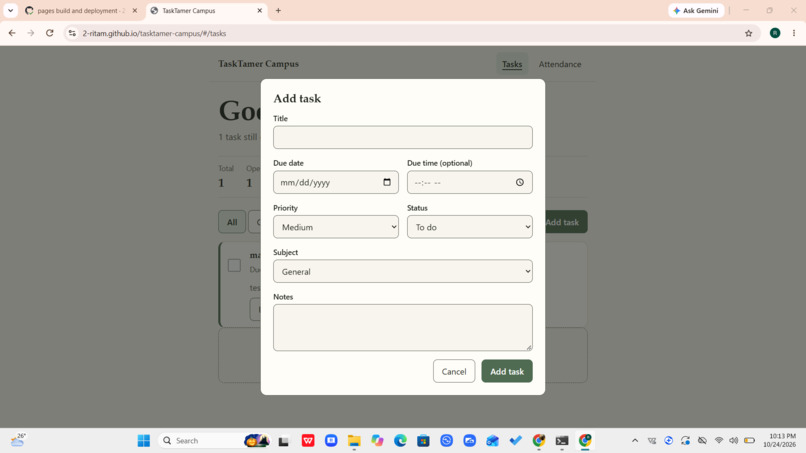Launch File Explorer from the taskbar

pyautogui.click(x=354, y=441)
